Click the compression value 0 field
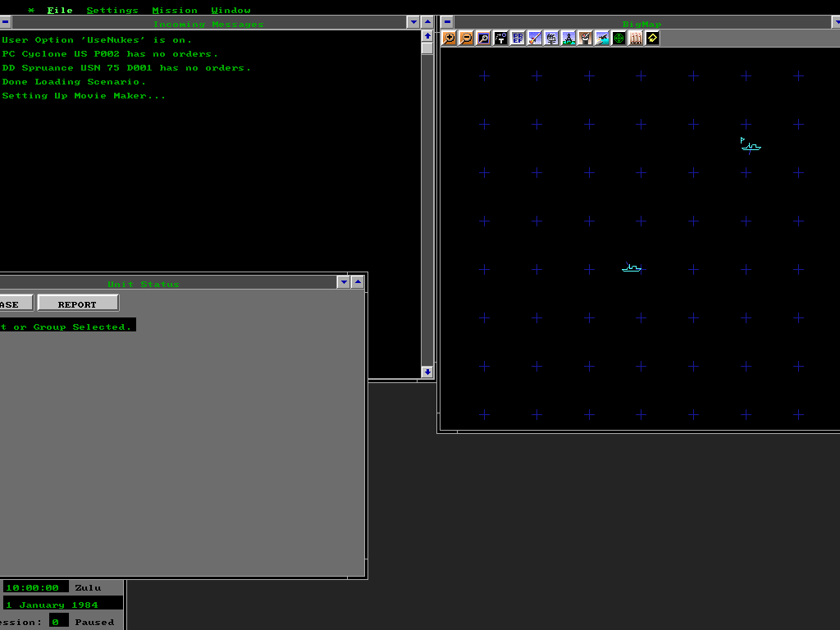The image size is (840, 630). click(58, 622)
